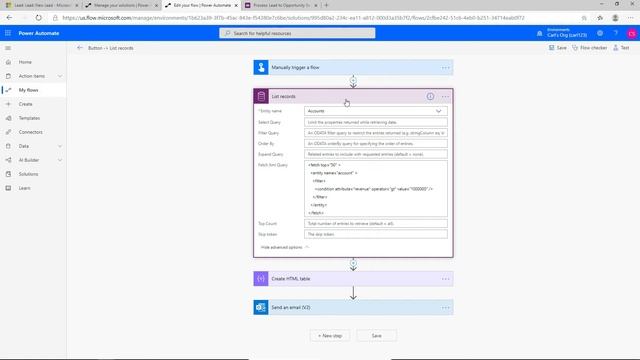The image size is (640, 360).
Task: Click the back arrow beside flow name
Action: pyautogui.click(x=80, y=48)
